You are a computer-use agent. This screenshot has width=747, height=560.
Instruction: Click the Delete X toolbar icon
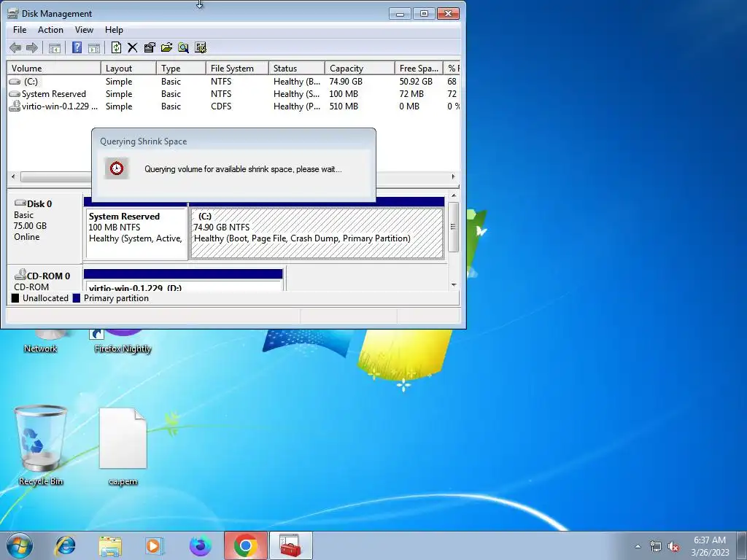tap(133, 47)
